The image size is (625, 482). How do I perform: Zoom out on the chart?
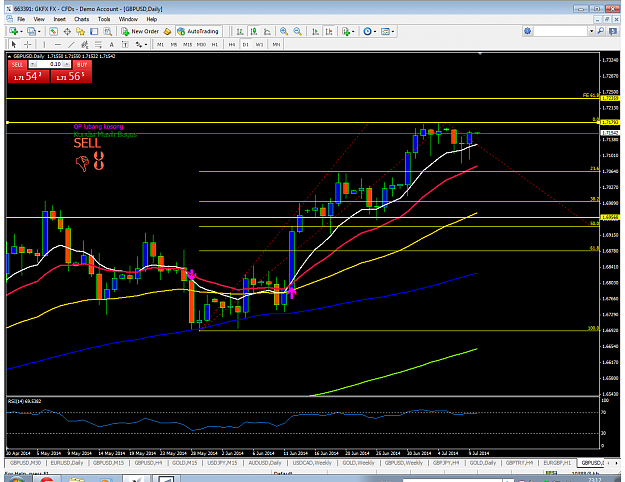coord(297,31)
